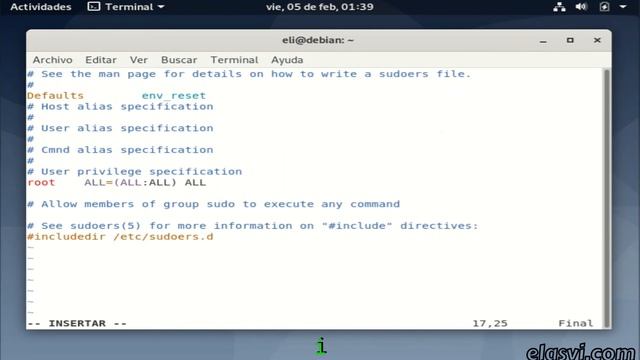Maximize the terminal window
The image size is (640, 360).
[x=570, y=40]
